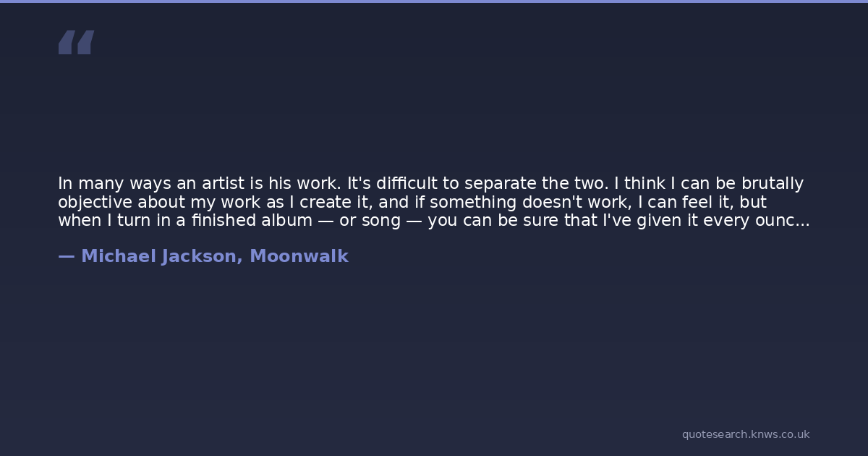Click the purple accent bar at top
Screen dimensions: 868x456
pyautogui.click(x=434, y=1)
